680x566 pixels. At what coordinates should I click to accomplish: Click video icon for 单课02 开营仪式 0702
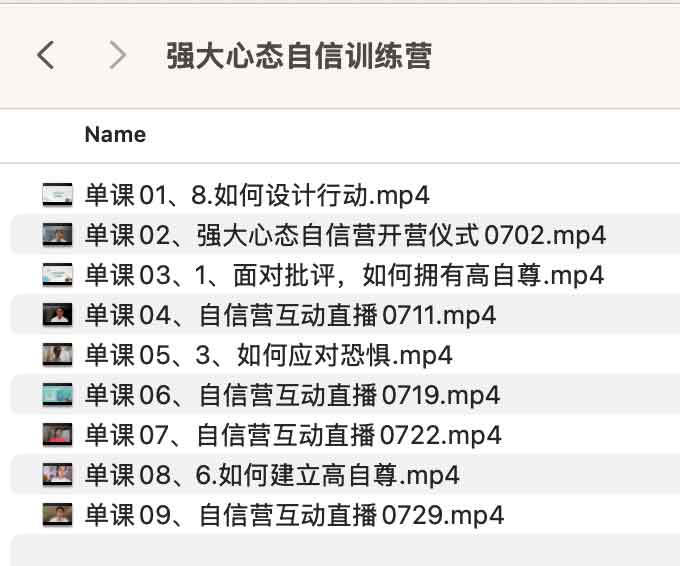58,234
